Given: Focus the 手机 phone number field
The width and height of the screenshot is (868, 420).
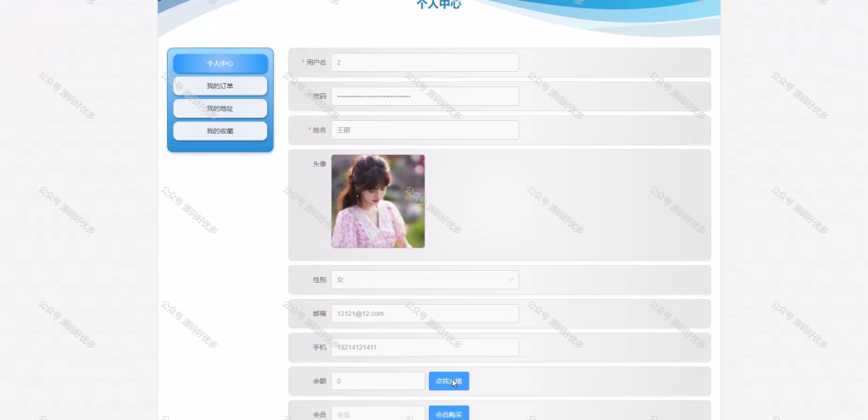Looking at the screenshot, I should point(425,347).
